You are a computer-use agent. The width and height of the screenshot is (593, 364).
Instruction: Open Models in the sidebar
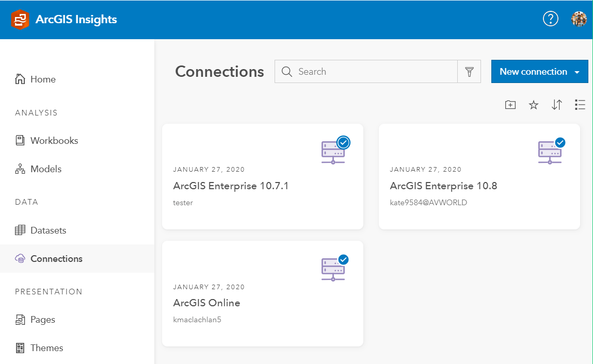click(x=46, y=169)
